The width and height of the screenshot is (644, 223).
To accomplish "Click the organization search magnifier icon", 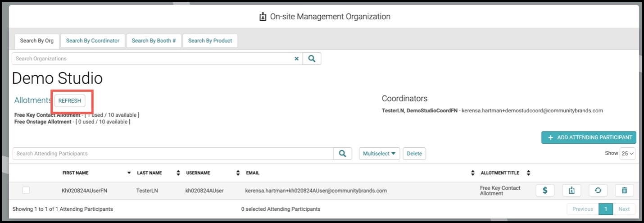I will (312, 59).
